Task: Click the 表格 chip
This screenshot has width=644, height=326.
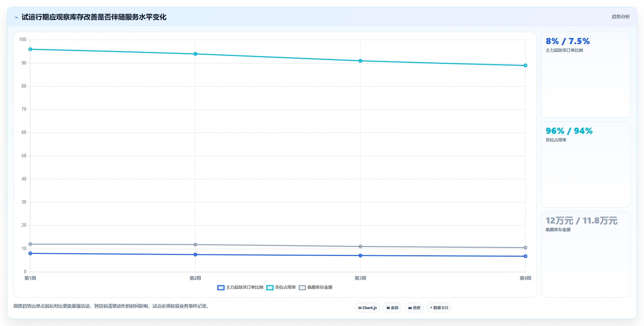Action: (392, 308)
